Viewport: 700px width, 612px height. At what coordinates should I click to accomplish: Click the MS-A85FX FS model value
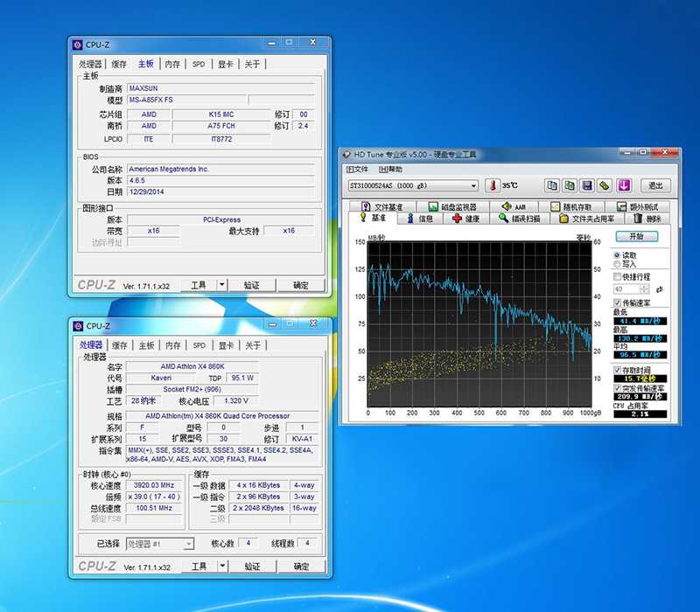[186, 100]
